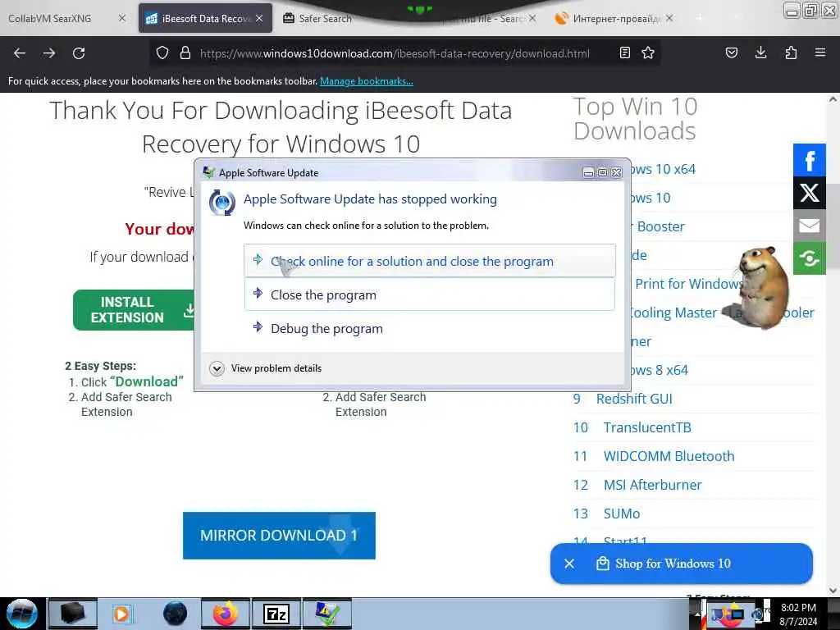Open the checkmark installer taskbar icon

tap(327, 614)
